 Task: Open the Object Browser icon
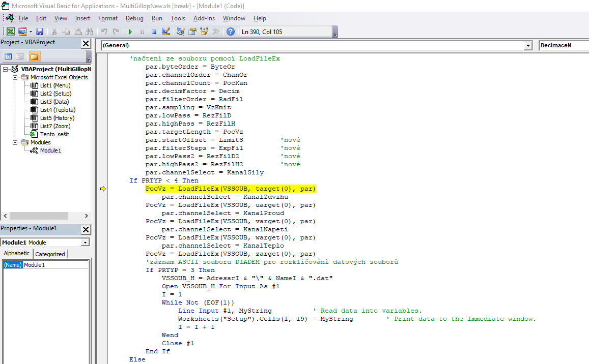[204, 32]
